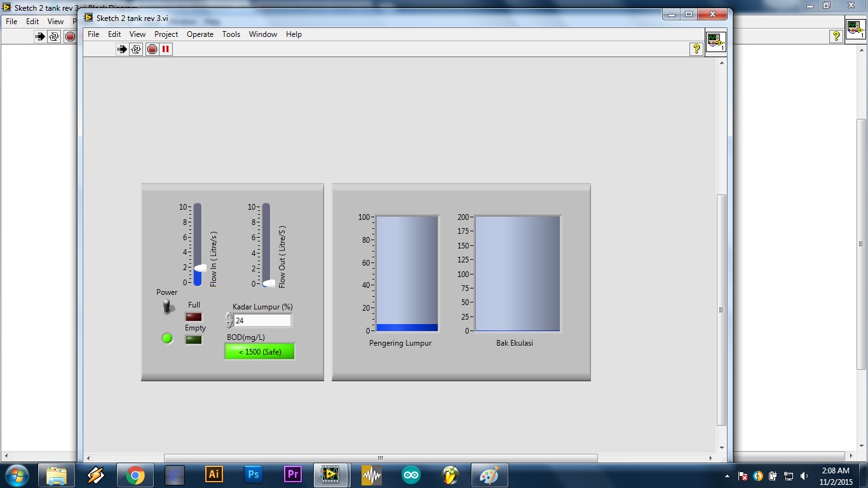Open the Operate menu
Image resolution: width=868 pixels, height=488 pixels.
[x=200, y=34]
